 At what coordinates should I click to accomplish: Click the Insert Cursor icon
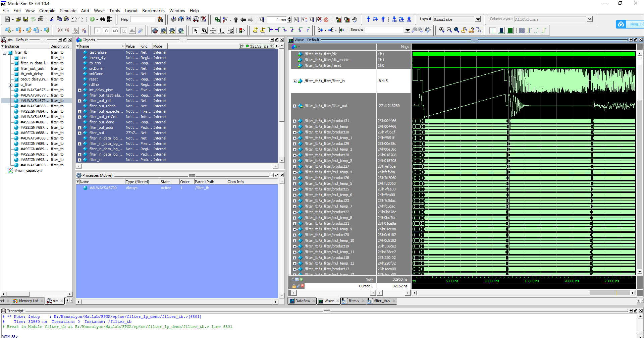pyautogui.click(x=255, y=30)
